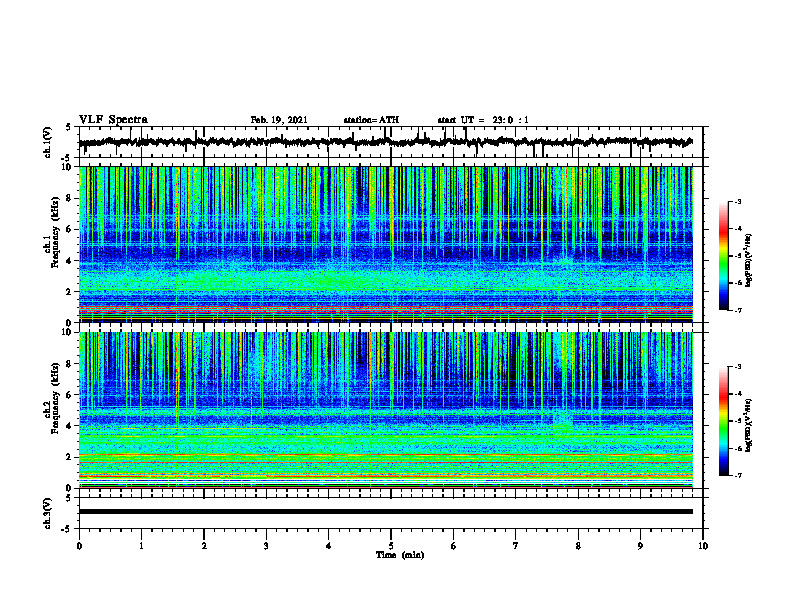Screen dimensions: 792x612
Task: Click the "5" tick on ch.3(V) axis
Action: [x=69, y=498]
